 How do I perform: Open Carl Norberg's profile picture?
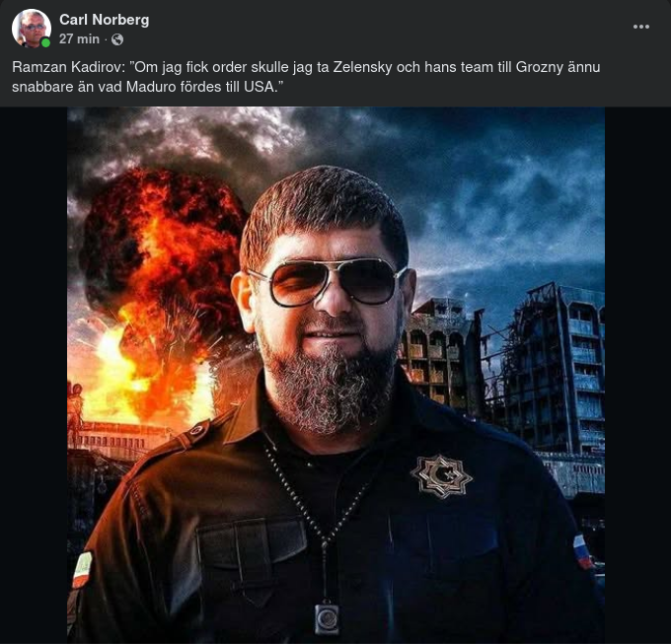31,28
